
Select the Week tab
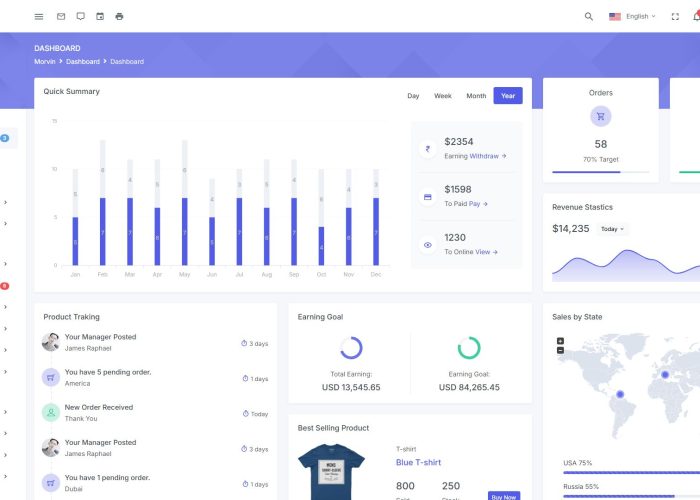(x=442, y=96)
